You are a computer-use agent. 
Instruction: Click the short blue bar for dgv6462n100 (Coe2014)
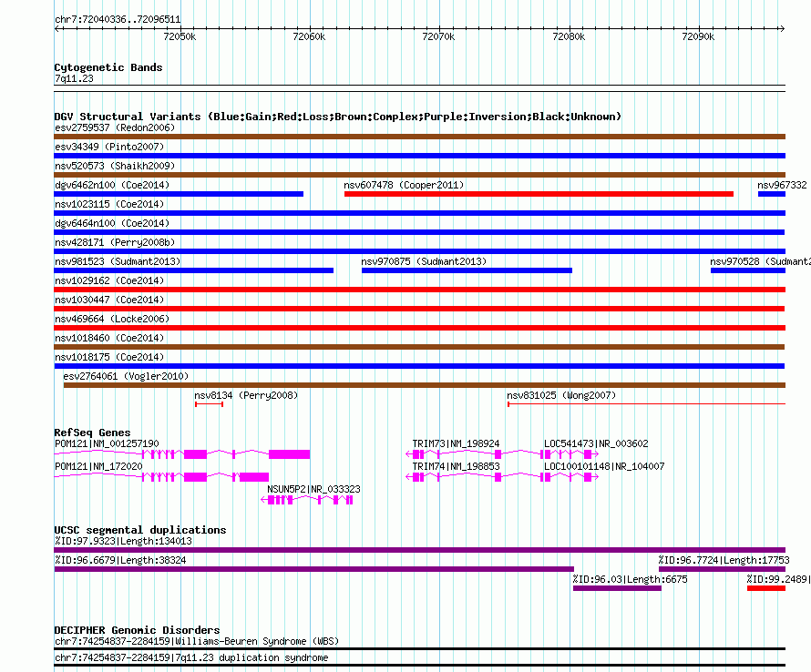point(179,194)
